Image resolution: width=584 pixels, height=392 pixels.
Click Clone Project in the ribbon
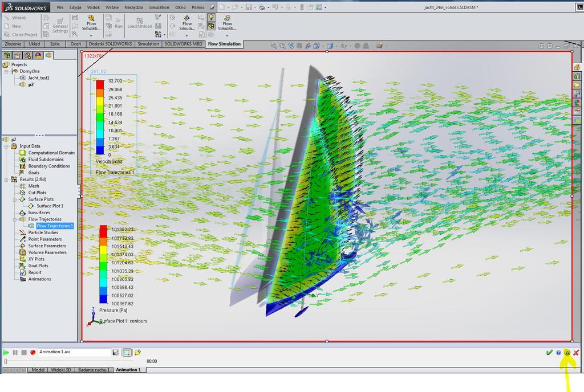click(x=21, y=35)
